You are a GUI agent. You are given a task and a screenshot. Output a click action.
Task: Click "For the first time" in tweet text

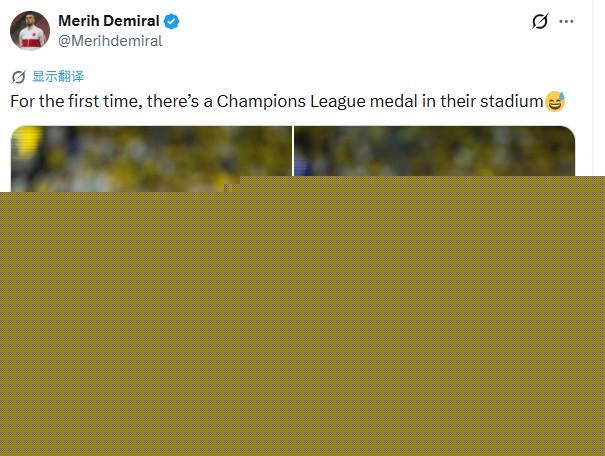pos(74,101)
